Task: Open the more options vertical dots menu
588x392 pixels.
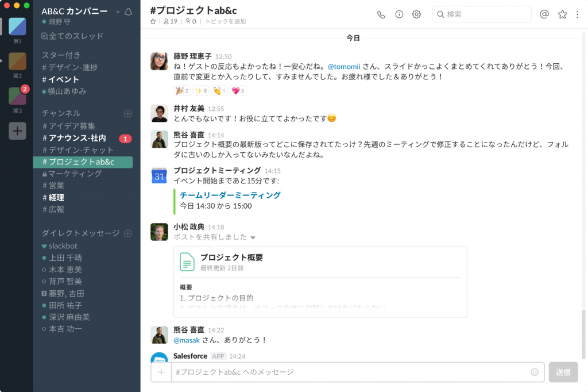Action: pos(578,14)
